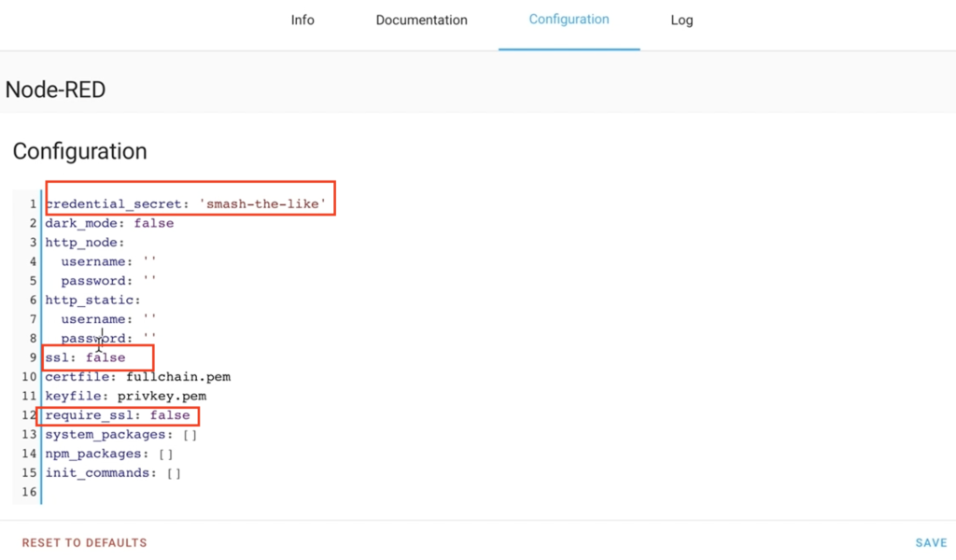Viewport: 956px width, 560px height.
Task: Click password field under http_static
Action: pyautogui.click(x=108, y=338)
